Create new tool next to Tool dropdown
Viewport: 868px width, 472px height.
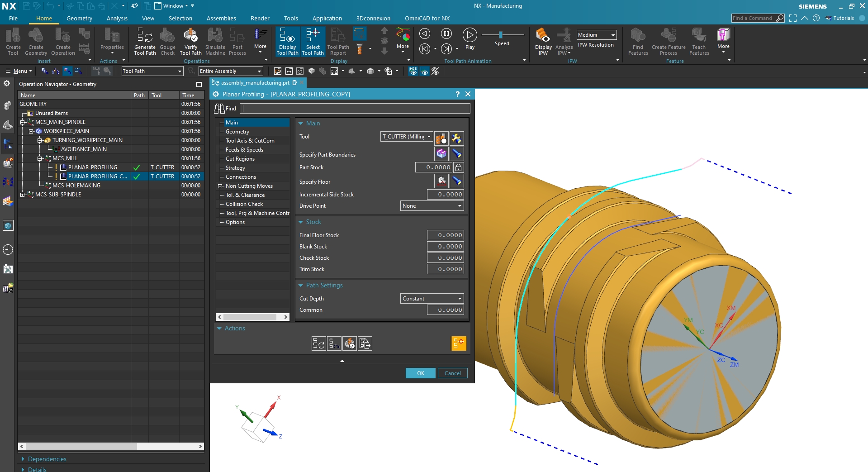click(441, 138)
